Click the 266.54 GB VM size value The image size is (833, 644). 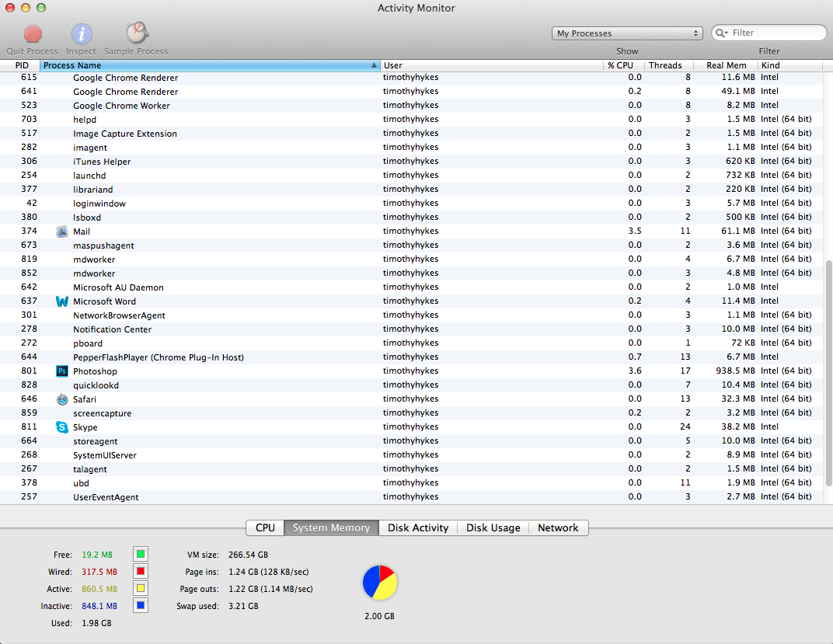click(248, 555)
